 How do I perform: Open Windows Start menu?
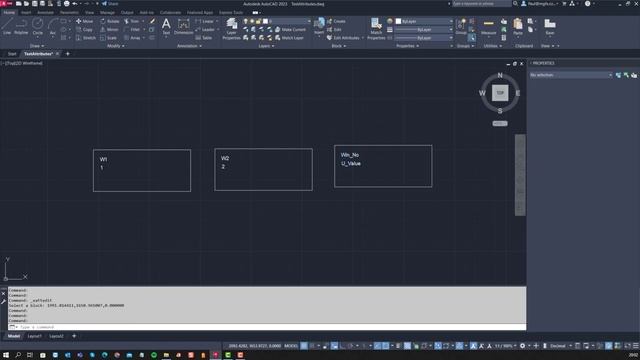click(6, 355)
